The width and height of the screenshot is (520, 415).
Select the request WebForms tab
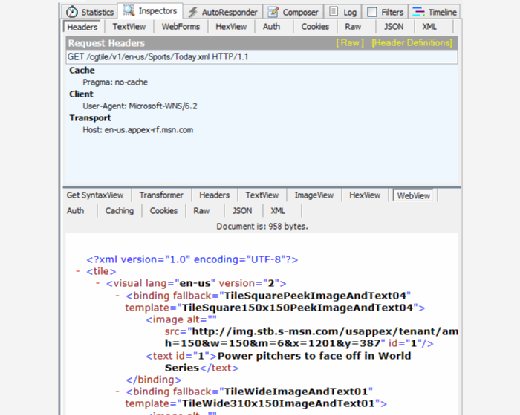point(181,27)
